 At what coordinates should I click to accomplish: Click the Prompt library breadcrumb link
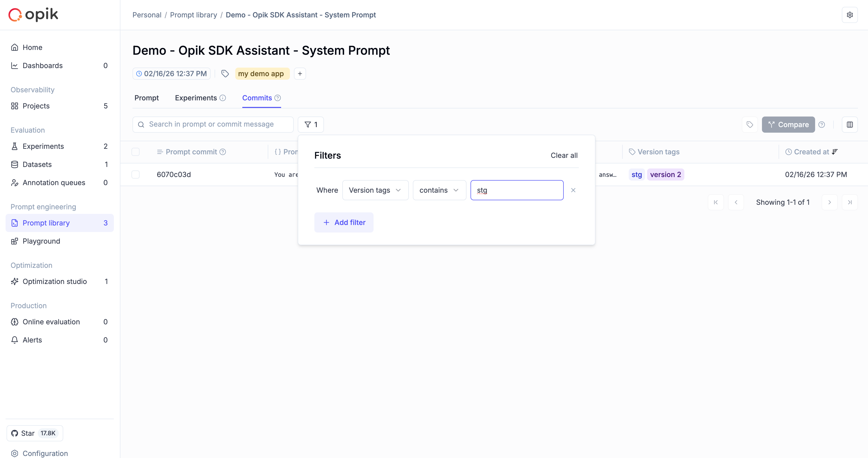[193, 15]
